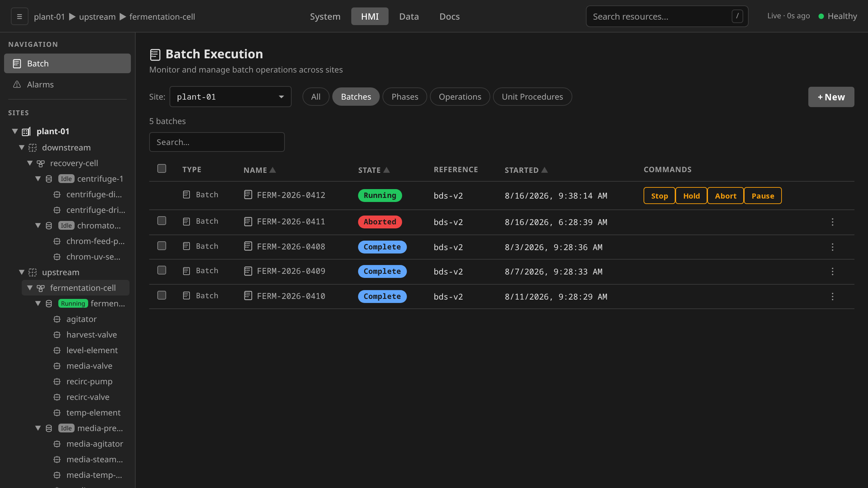868x488 pixels.
Task: Open the Site plant-01 dropdown
Action: (x=231, y=97)
